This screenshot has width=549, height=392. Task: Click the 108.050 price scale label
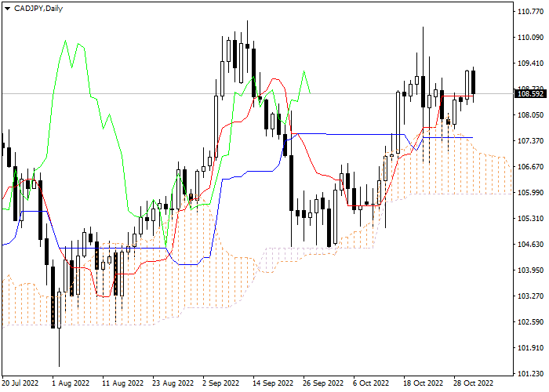click(x=530, y=115)
